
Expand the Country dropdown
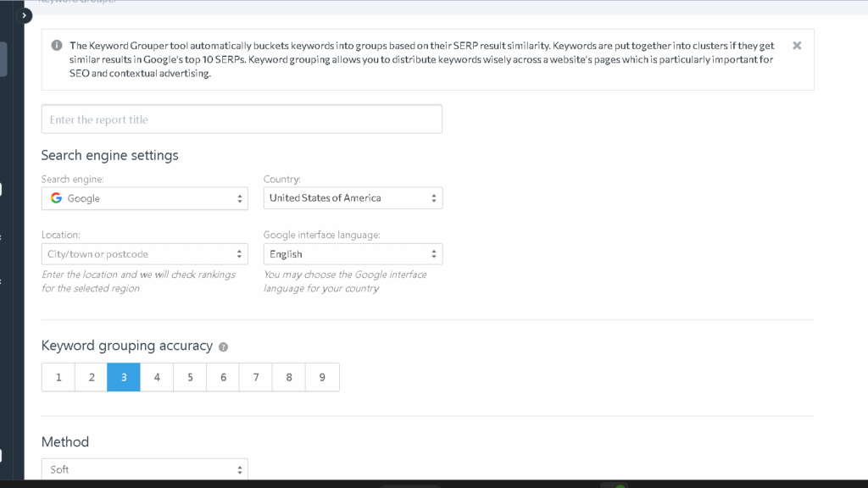tap(353, 198)
